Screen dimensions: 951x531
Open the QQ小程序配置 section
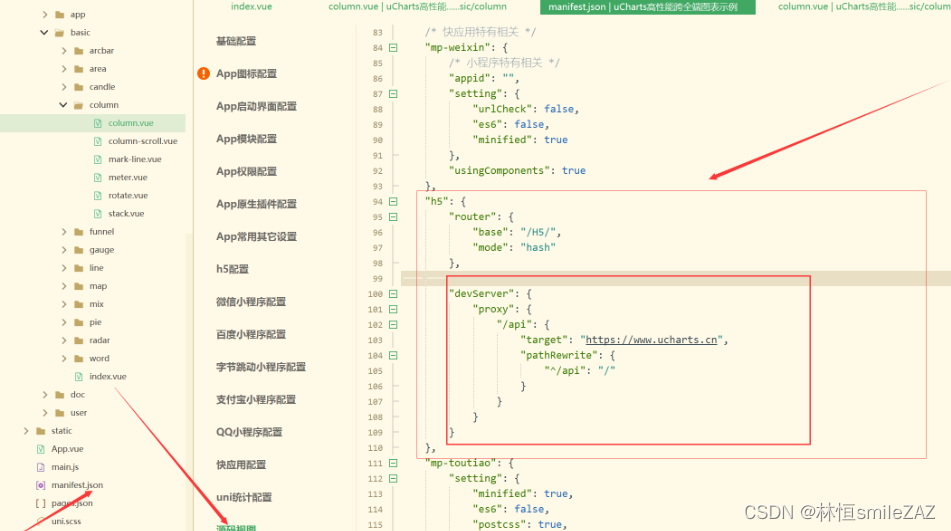coord(249,432)
